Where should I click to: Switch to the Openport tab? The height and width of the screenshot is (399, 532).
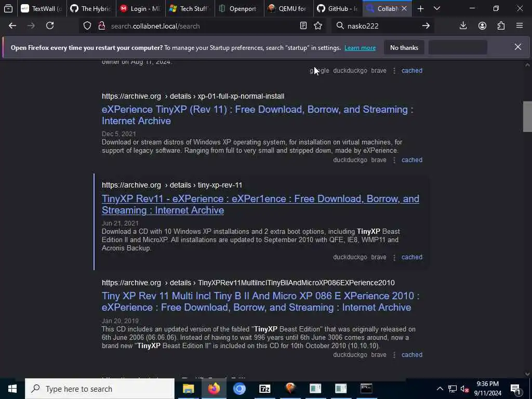pos(239,8)
